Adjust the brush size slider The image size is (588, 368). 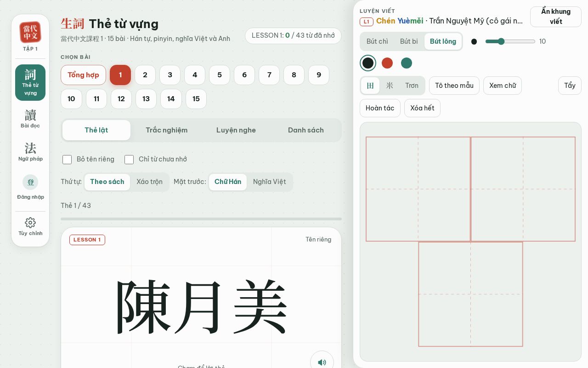510,41
